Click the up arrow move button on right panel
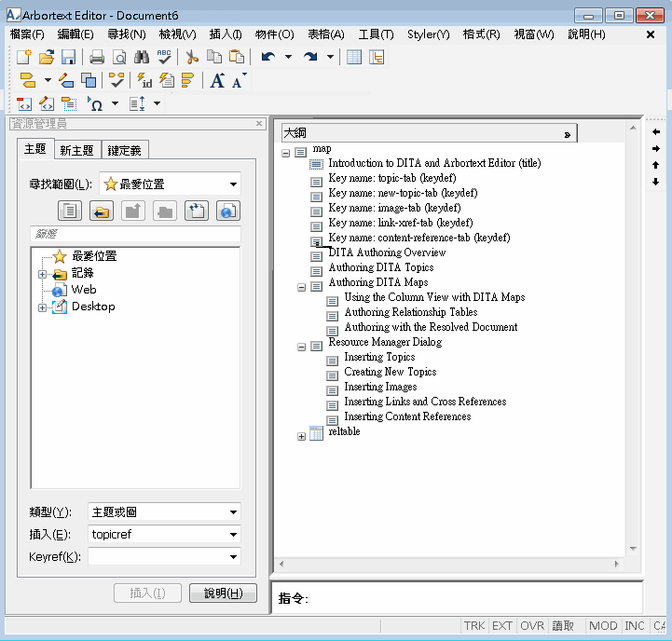Screen dimensions: 672x641 pos(656,165)
